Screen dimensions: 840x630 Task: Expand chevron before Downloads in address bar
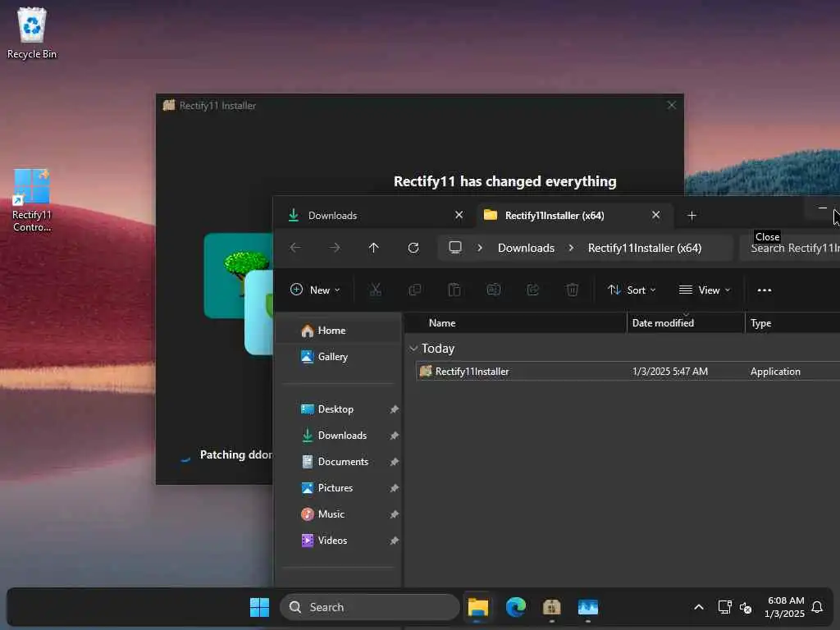(x=480, y=248)
